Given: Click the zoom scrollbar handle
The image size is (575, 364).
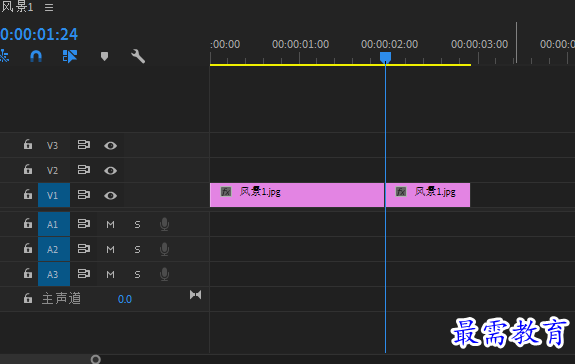Looking at the screenshot, I should [96, 359].
